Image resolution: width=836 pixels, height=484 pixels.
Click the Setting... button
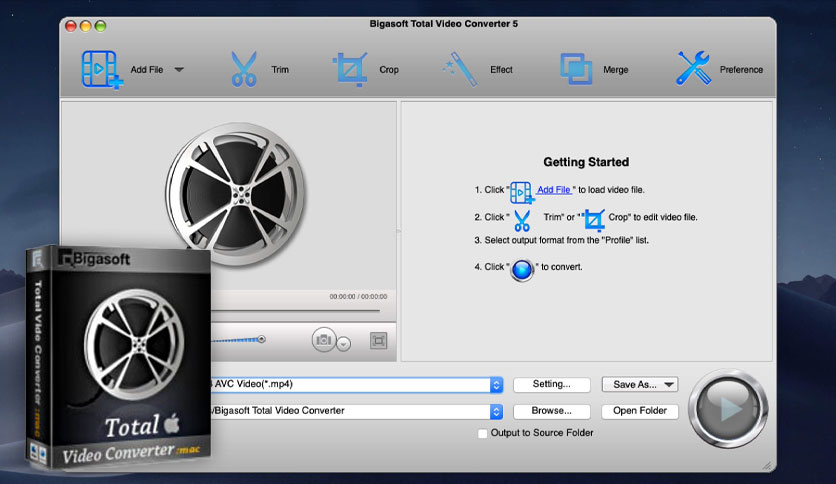click(551, 384)
